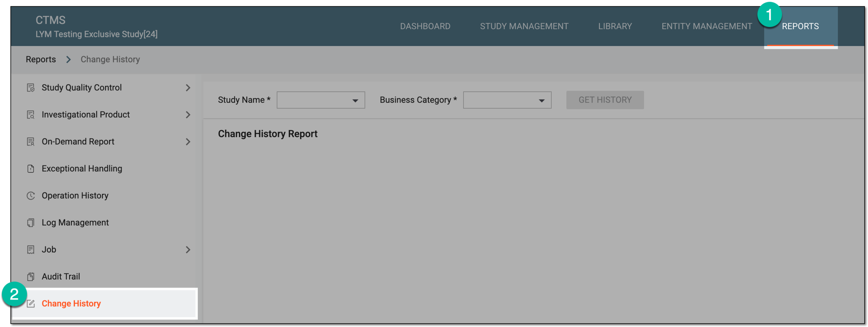Click the Change History Report heading
This screenshot has height=327, width=868.
pyautogui.click(x=267, y=134)
